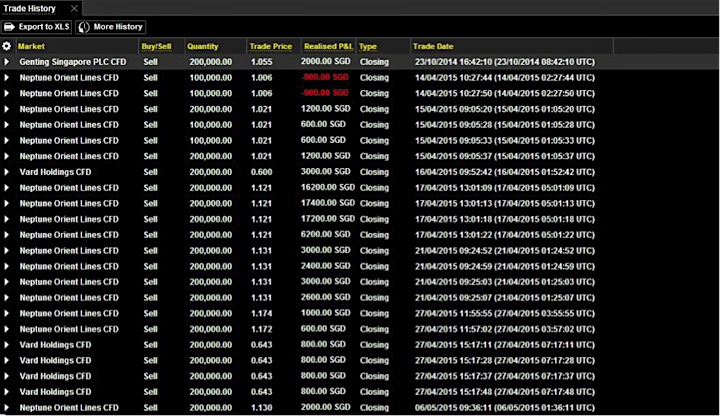Image resolution: width=720 pixels, height=416 pixels.
Task: Expand the trade row with 17400.00 SGD profit
Action: 6,203
